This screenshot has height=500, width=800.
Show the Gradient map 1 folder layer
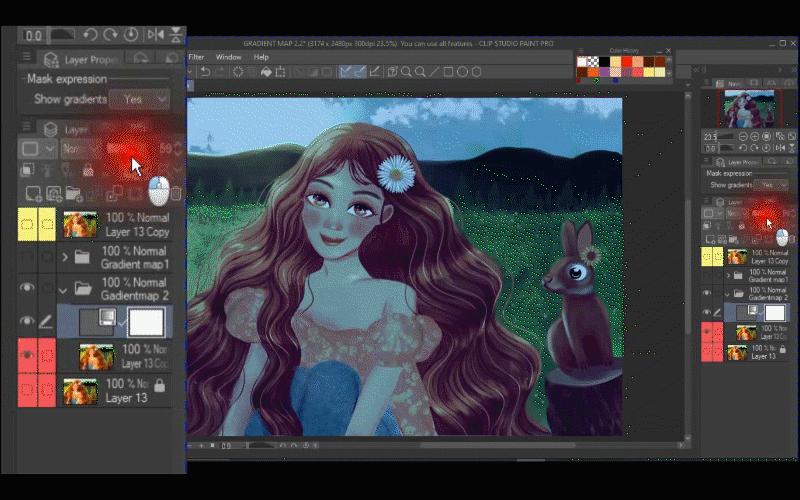pos(28,258)
